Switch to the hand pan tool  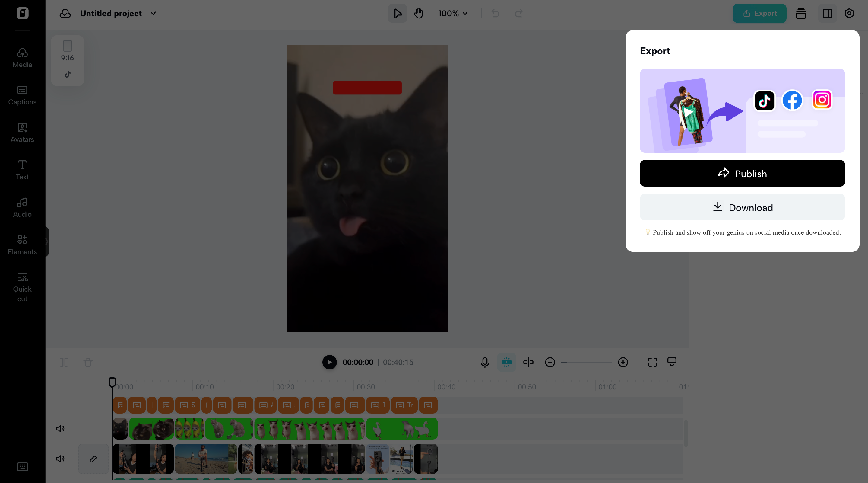click(x=419, y=14)
